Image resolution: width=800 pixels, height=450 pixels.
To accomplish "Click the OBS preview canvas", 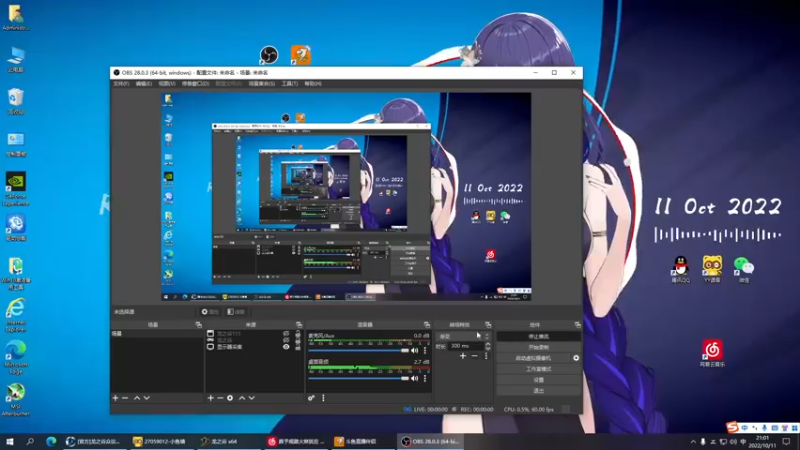I will [346, 196].
